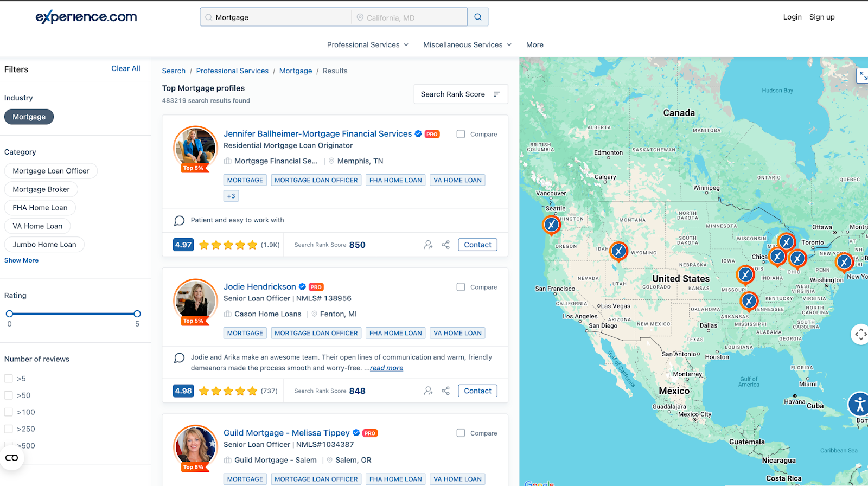Click Professional Services breadcrumb
Image resolution: width=868 pixels, height=486 pixels.
(x=232, y=71)
